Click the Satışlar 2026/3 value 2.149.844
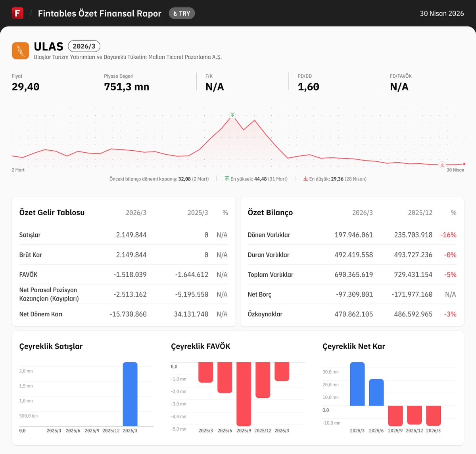The width and height of the screenshot is (476, 454). pos(131,235)
